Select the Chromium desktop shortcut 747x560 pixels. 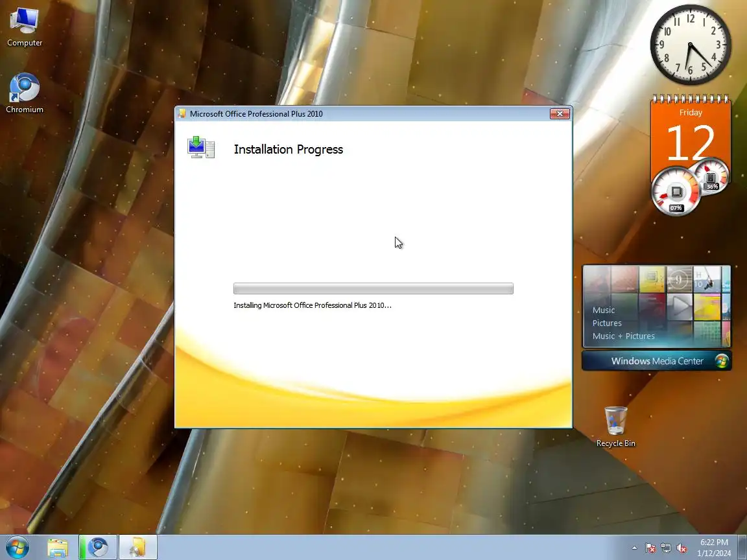click(x=24, y=93)
